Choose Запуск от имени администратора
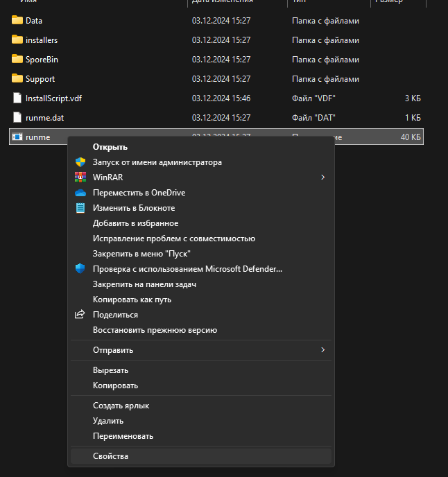This screenshot has width=448, height=477. tap(201, 162)
